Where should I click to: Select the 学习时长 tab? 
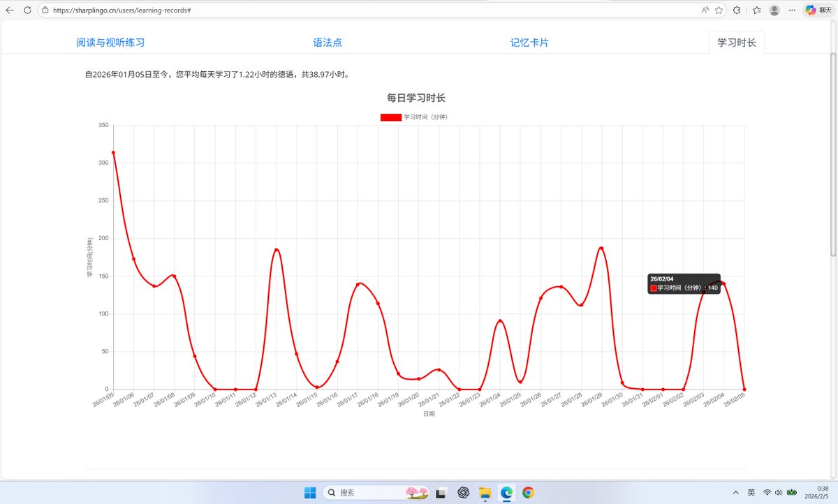click(x=736, y=43)
